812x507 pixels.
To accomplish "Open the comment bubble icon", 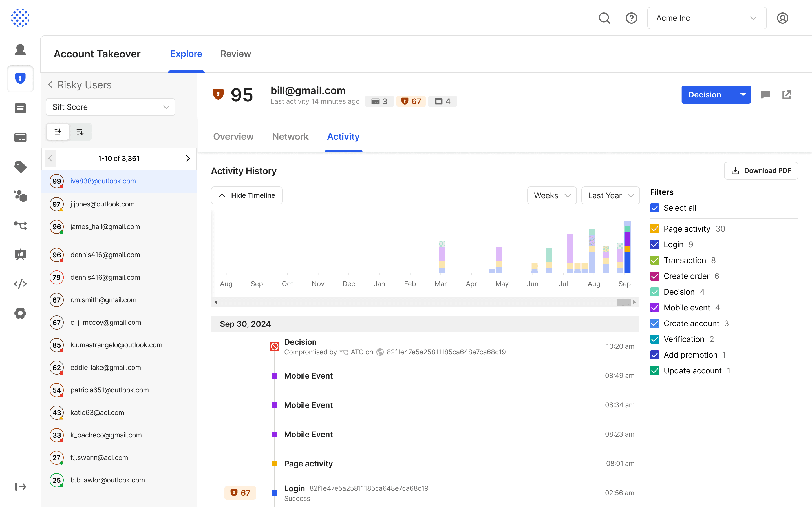I will [765, 95].
